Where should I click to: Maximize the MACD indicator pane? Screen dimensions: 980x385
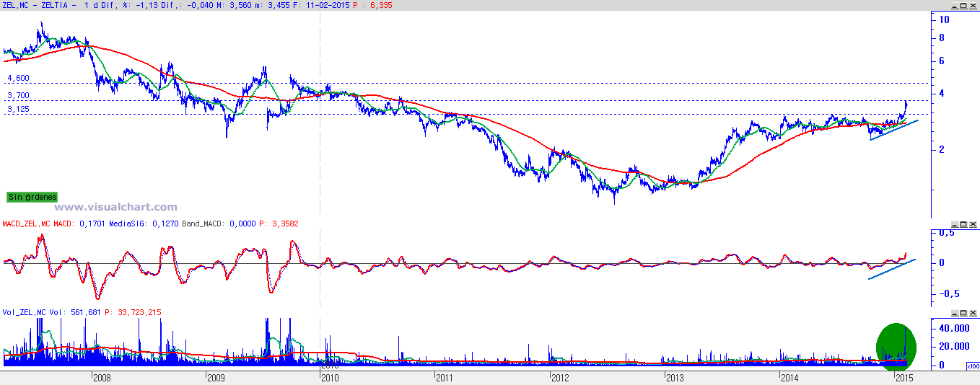pos(963,224)
